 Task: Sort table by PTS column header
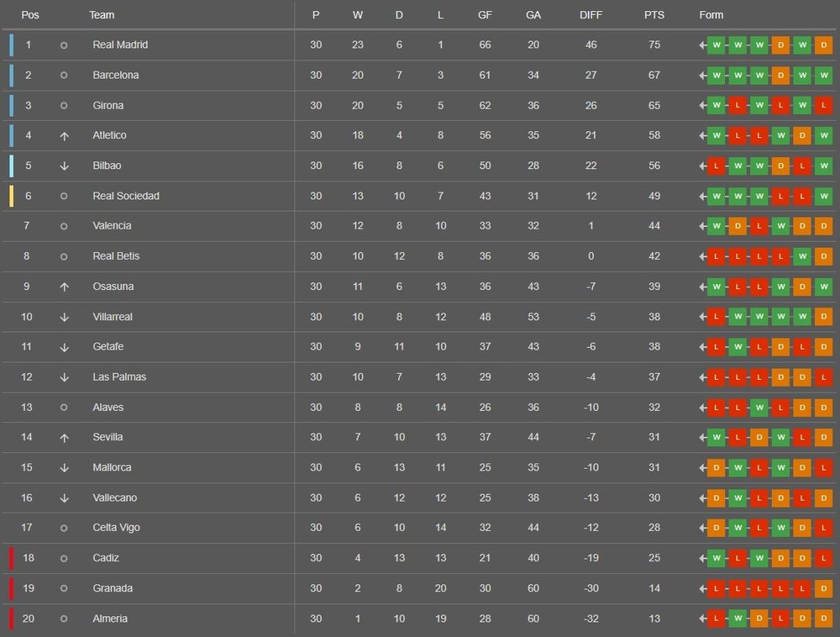654,15
